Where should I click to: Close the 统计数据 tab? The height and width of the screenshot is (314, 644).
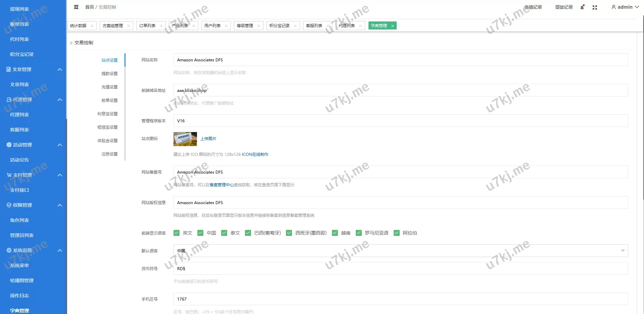(x=92, y=26)
